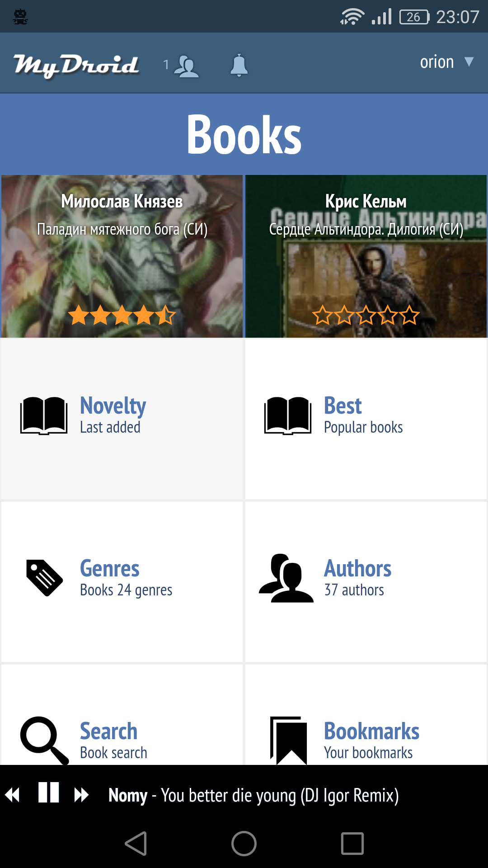Tap the Bookmarks ribbon icon
The width and height of the screenshot is (488, 868).
click(289, 741)
